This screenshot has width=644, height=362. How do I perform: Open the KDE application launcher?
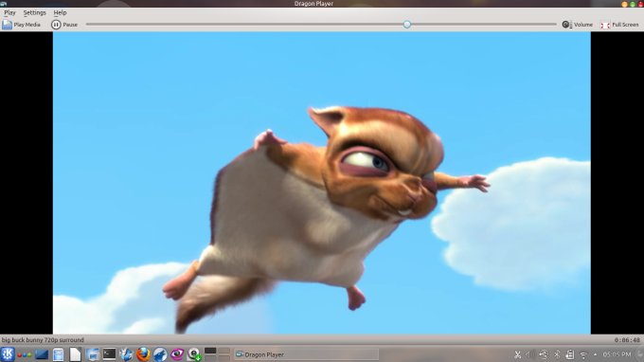click(x=8, y=354)
